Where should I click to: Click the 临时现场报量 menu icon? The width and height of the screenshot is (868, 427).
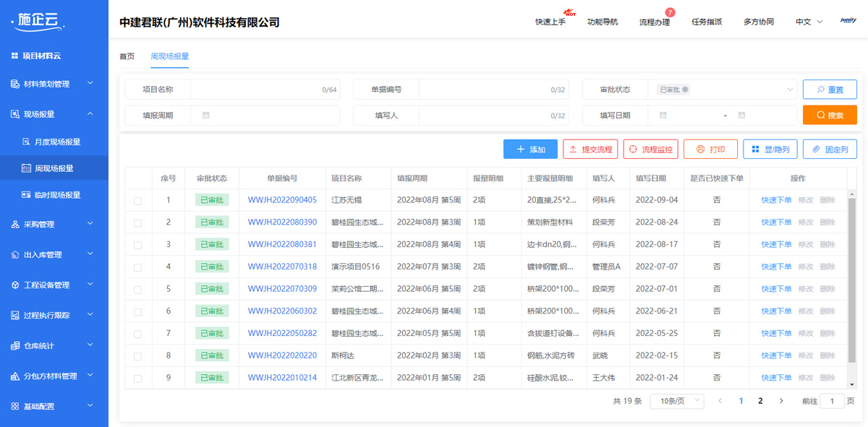tap(27, 195)
